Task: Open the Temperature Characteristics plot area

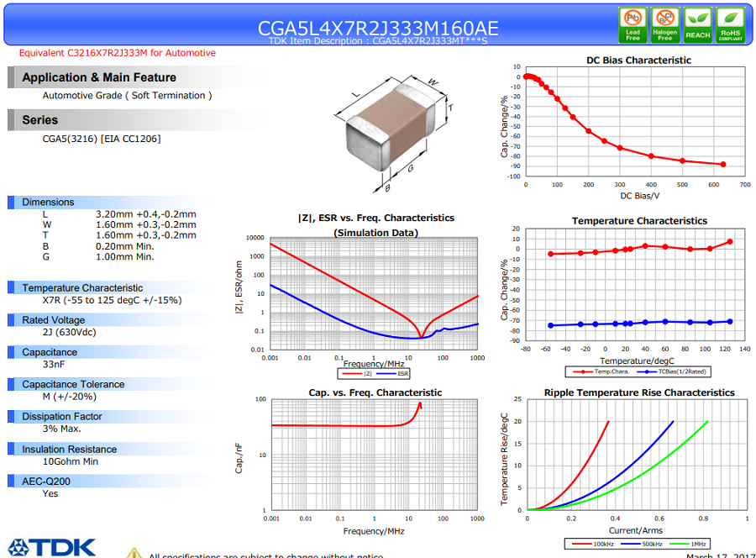Action: click(x=636, y=285)
